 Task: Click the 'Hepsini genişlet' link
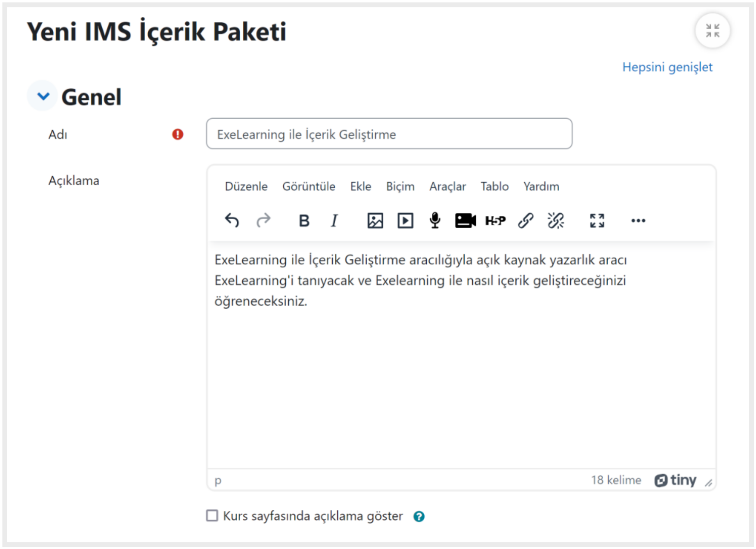point(667,67)
